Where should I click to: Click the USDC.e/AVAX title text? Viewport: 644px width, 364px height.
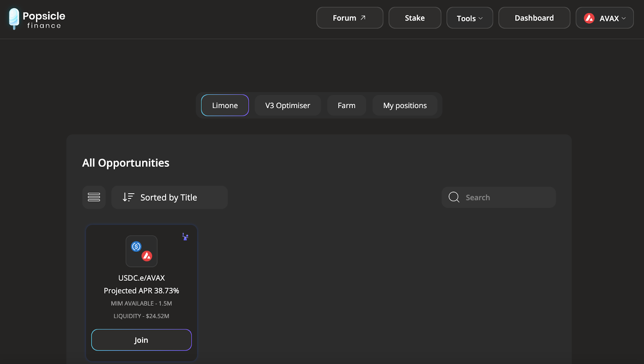coord(142,278)
